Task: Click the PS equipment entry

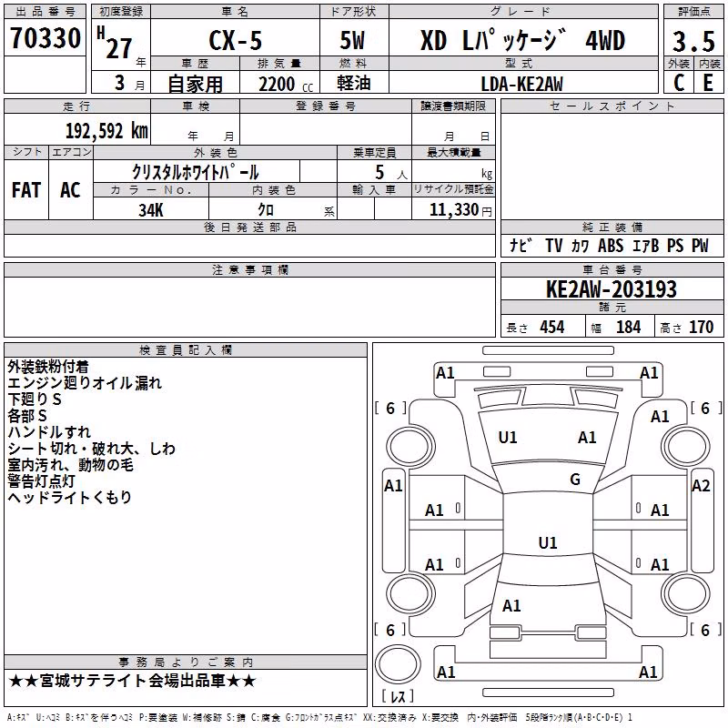Action: [x=675, y=246]
